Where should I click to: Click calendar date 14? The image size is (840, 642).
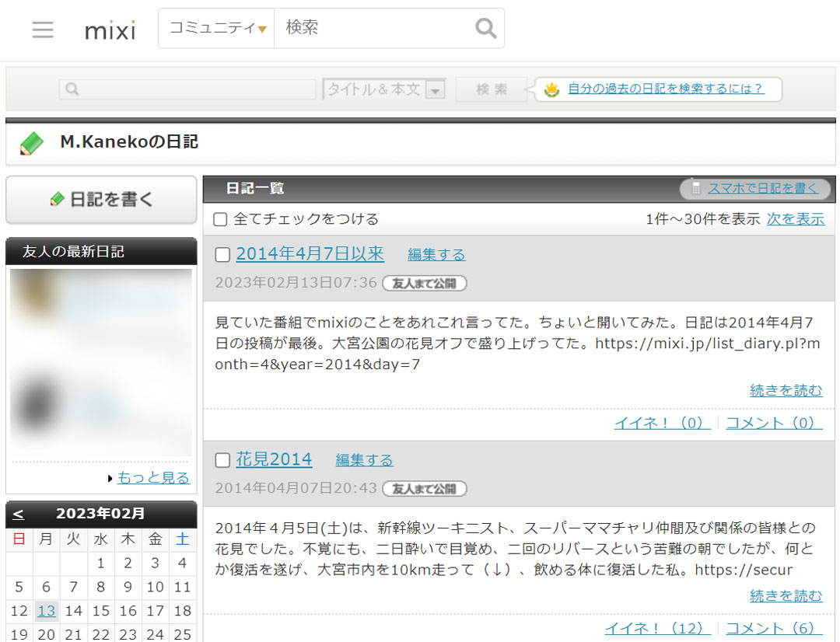pos(73,611)
